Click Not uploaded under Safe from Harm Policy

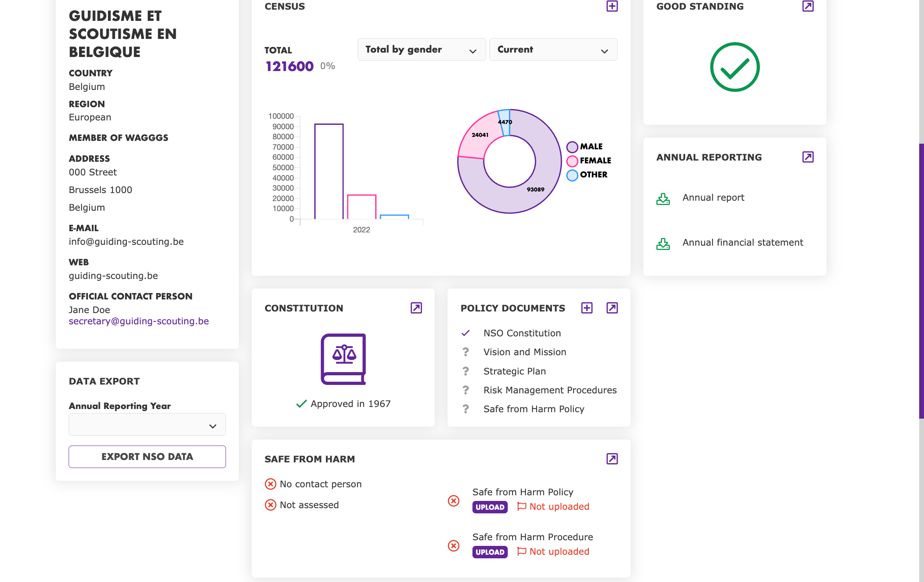coord(559,507)
